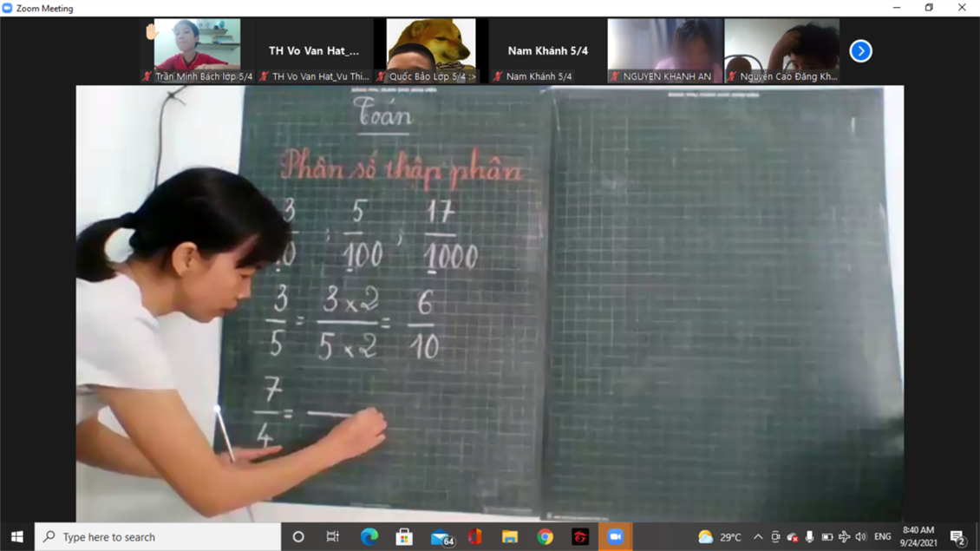The image size is (980, 551).
Task: Select the Nam Khánh 5/4 participant tile
Action: [547, 51]
